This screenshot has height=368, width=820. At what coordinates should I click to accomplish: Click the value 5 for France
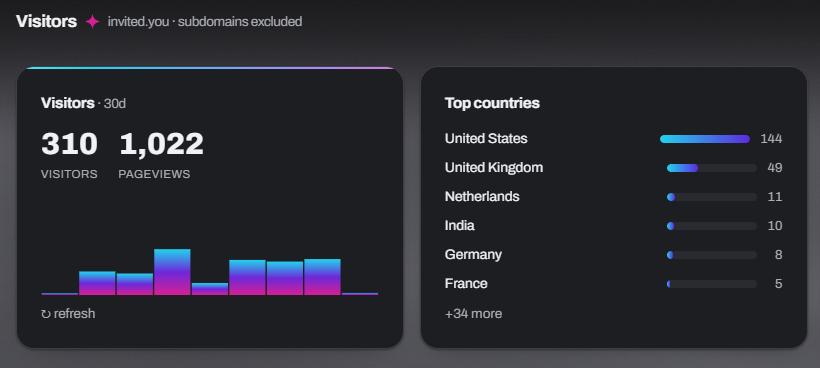(779, 284)
